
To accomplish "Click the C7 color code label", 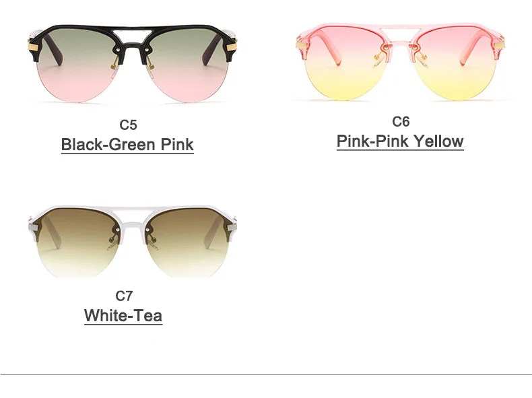I will click(x=124, y=296).
